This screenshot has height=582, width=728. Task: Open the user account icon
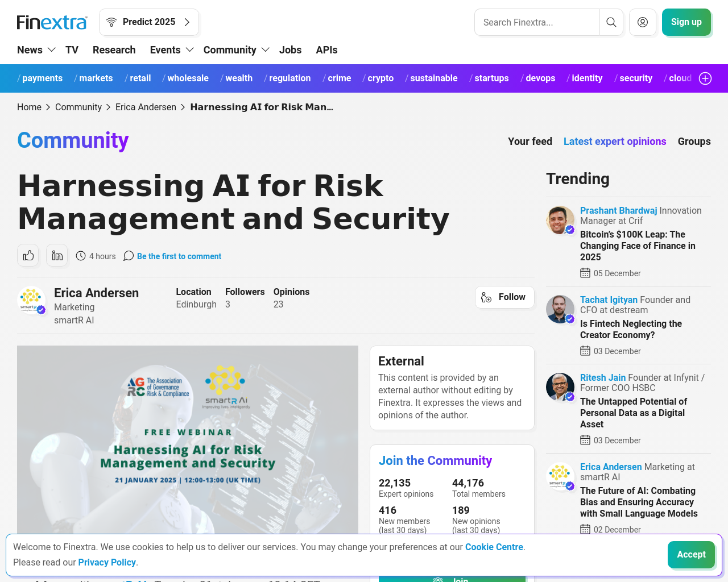(643, 22)
